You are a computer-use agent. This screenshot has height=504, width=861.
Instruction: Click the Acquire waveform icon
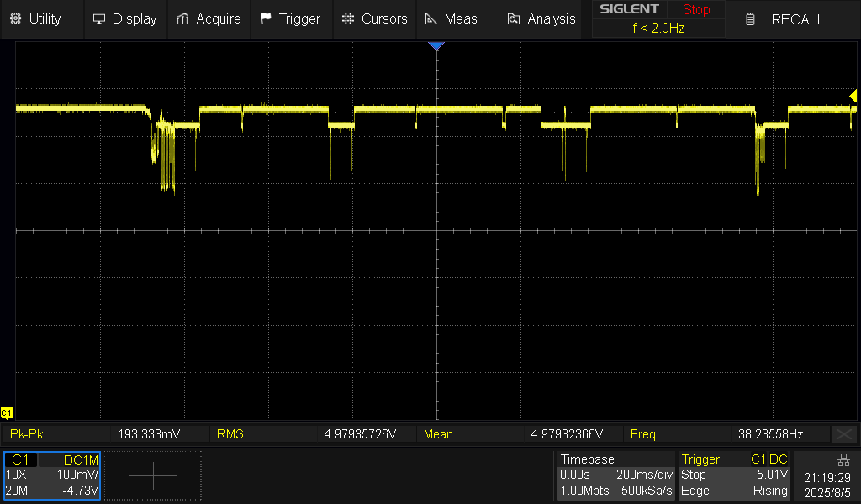182,18
